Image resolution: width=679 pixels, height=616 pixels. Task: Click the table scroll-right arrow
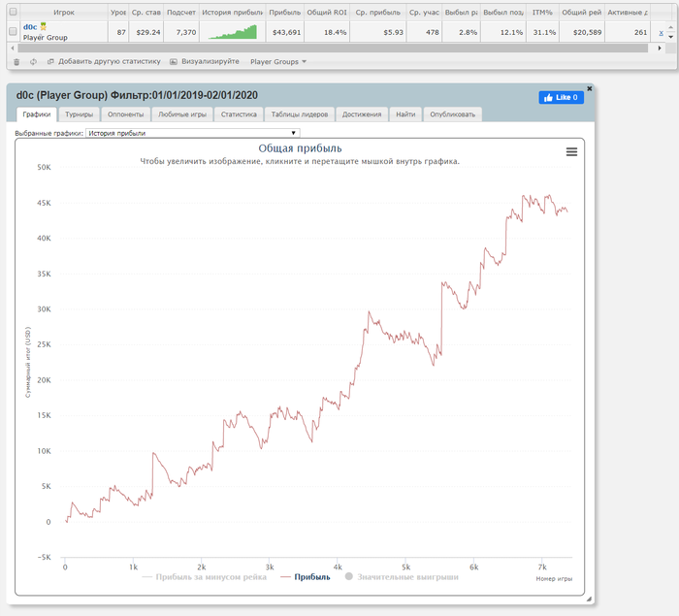tap(660, 49)
